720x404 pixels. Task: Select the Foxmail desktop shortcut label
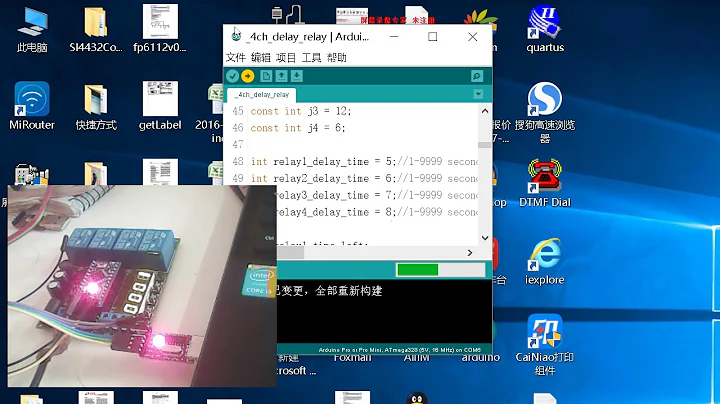[353, 358]
